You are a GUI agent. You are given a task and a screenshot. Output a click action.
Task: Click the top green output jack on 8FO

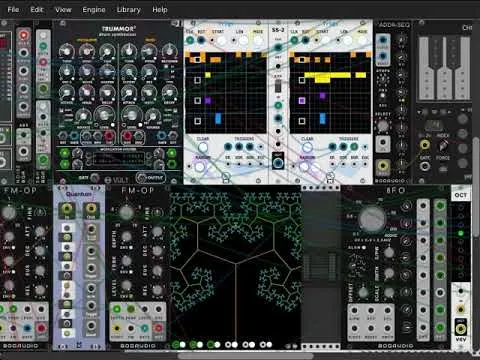click(x=440, y=206)
